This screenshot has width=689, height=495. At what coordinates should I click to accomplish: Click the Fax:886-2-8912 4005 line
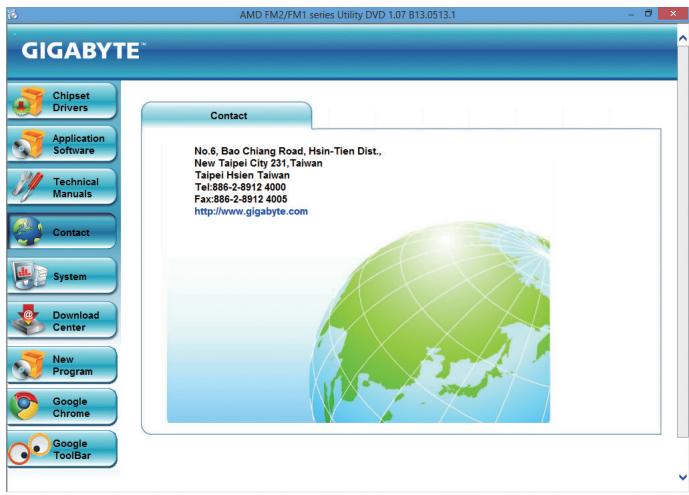(241, 199)
